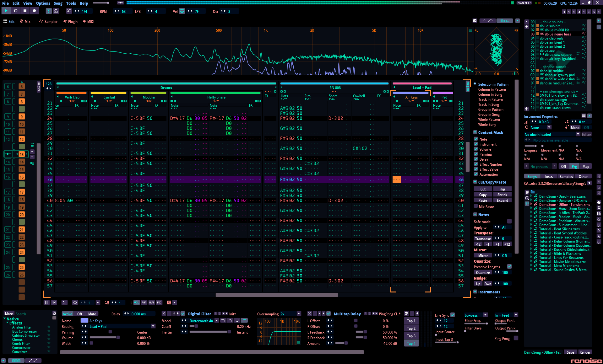Image resolution: width=603 pixels, height=364 pixels.
Task: Uncheck Note in Content Mask
Action: coord(476,139)
